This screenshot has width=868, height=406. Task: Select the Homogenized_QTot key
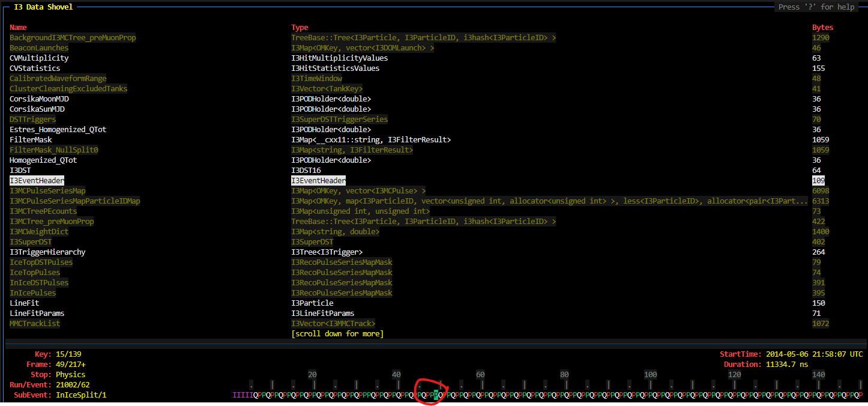pyautogui.click(x=44, y=160)
